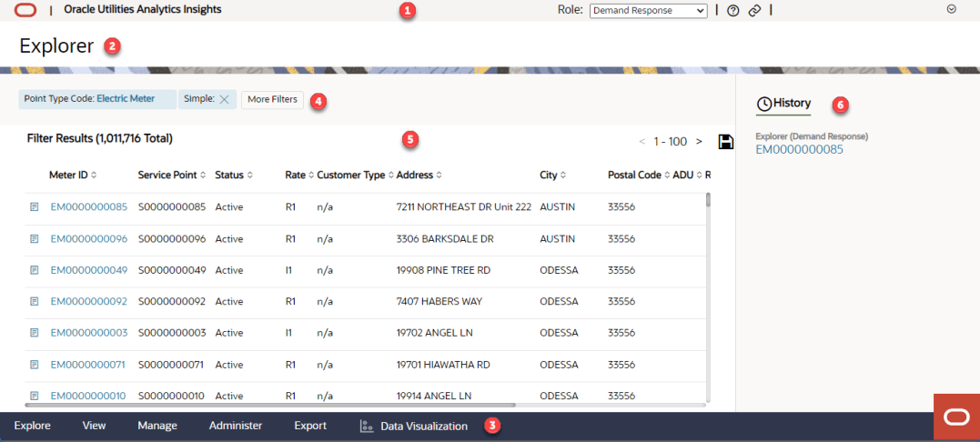The height and width of the screenshot is (442, 980).
Task: Open the Point Type Code Electric Meter filter
Action: 96,99
